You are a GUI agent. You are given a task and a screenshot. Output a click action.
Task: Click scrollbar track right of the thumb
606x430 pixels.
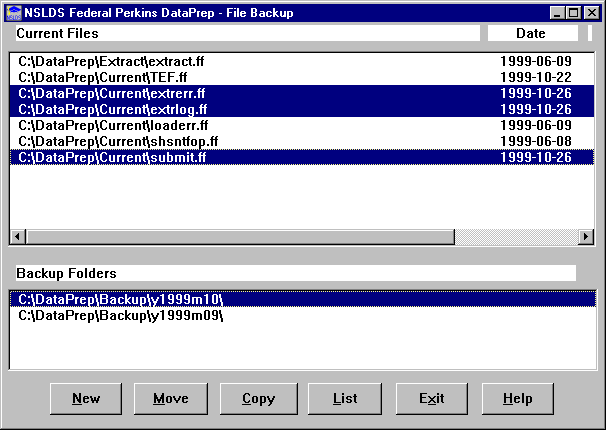click(x=516, y=236)
